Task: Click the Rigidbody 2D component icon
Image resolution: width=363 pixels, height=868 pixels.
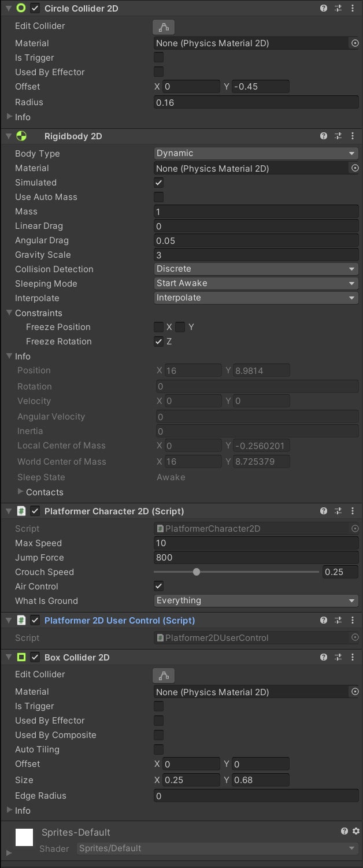Action: coord(21,136)
